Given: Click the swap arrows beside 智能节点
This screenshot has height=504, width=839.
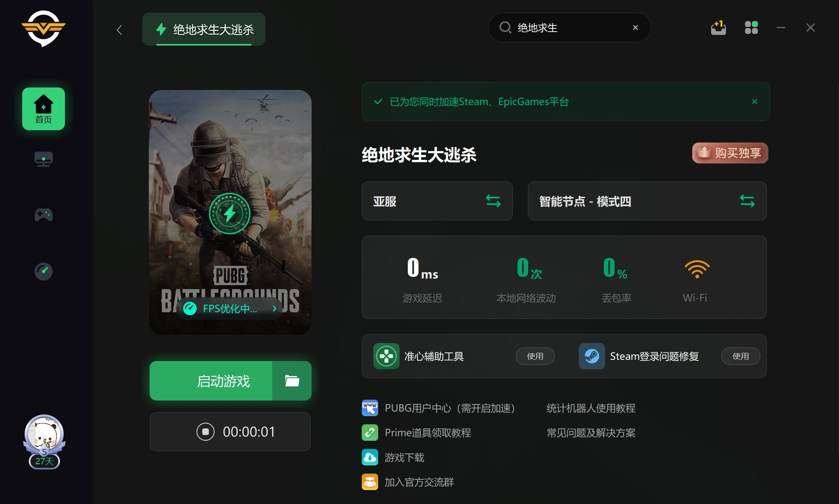Looking at the screenshot, I should (x=747, y=201).
